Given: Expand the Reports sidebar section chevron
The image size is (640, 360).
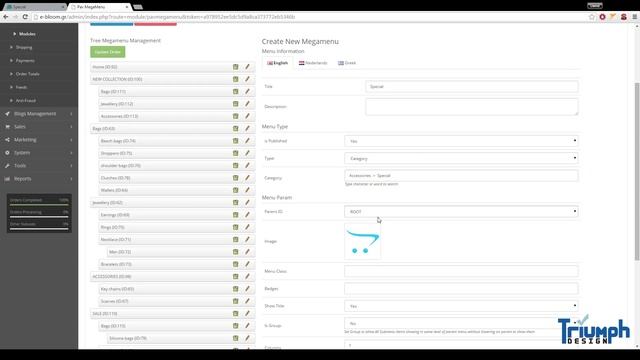Looking at the screenshot, I should point(71,179).
